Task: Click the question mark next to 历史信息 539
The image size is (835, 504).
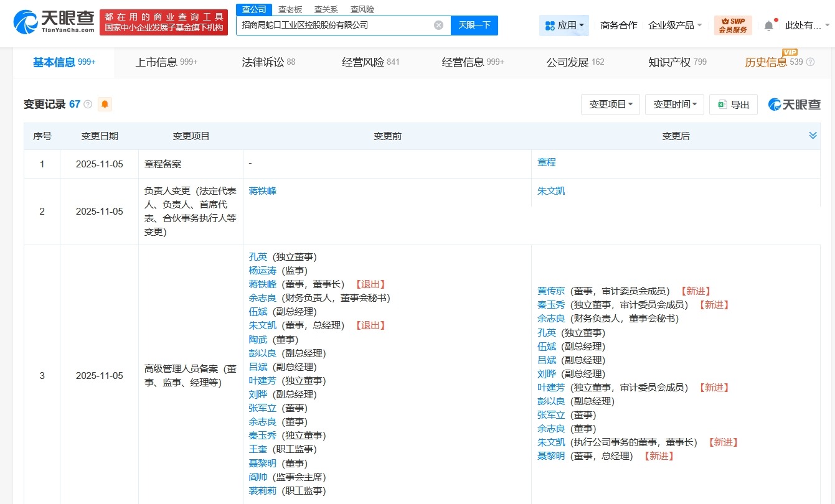Action: pyautogui.click(x=810, y=62)
